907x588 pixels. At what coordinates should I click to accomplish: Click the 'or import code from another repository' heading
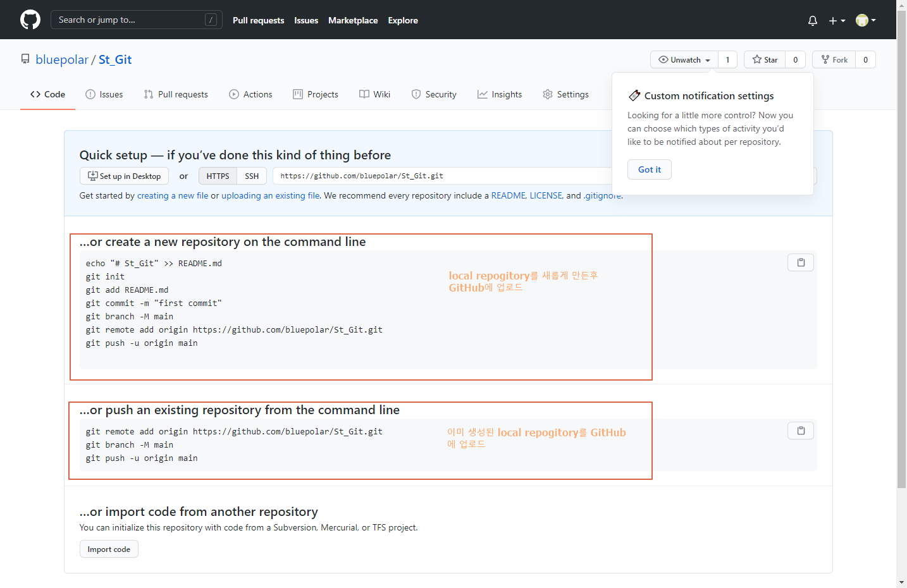tap(199, 511)
